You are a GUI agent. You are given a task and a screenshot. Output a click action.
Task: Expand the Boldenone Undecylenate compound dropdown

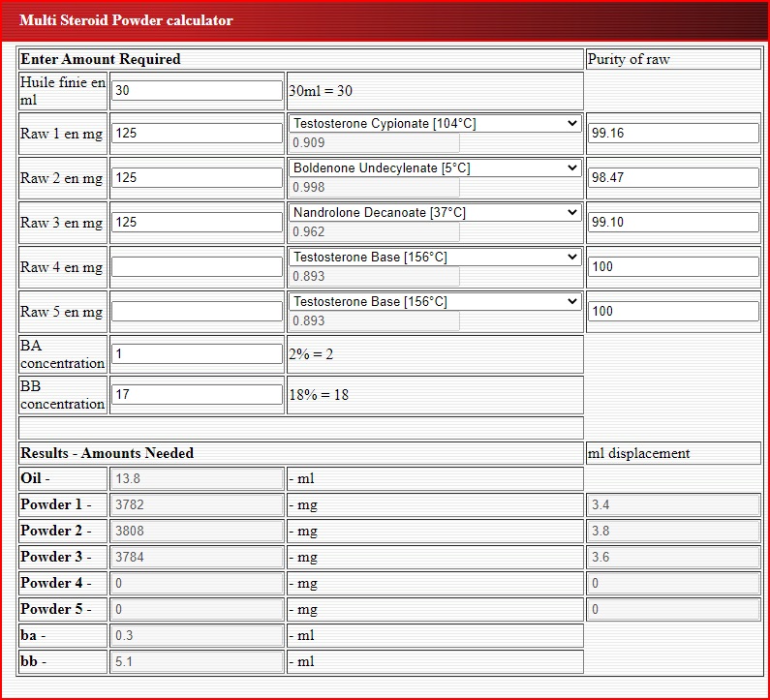[x=435, y=168]
